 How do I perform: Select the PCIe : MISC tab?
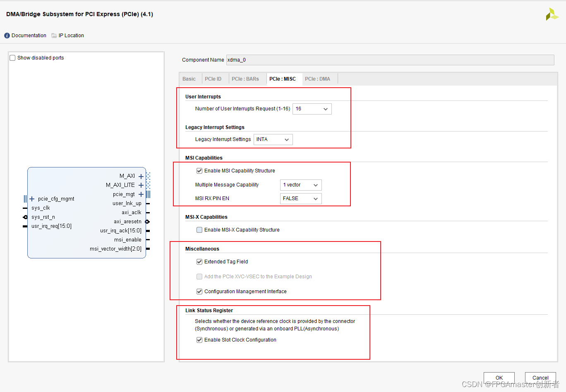click(x=283, y=79)
